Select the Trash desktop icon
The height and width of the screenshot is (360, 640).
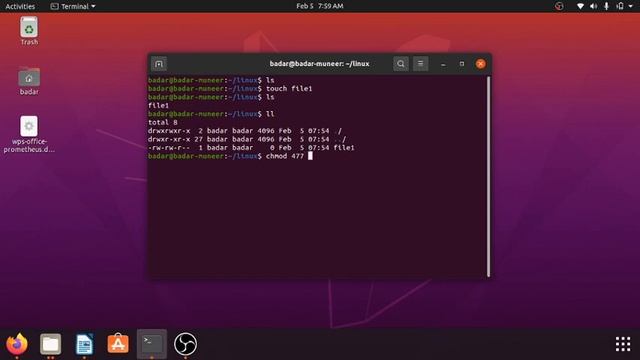coord(29,31)
